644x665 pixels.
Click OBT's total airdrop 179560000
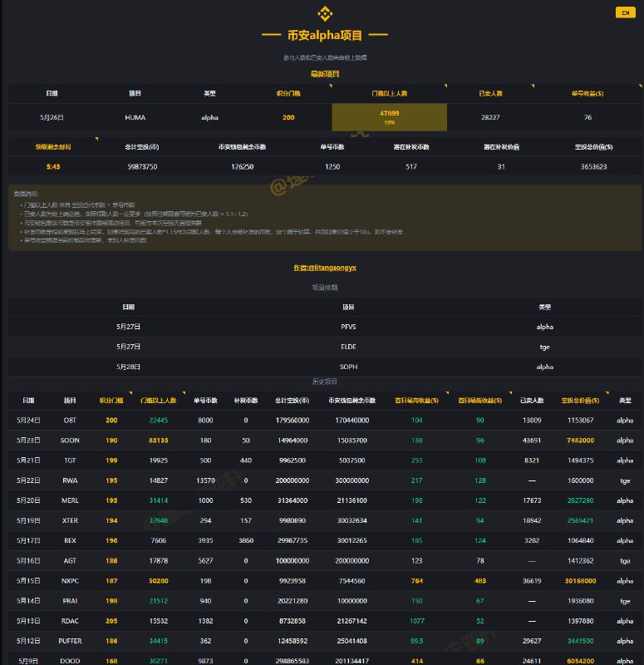coord(293,421)
